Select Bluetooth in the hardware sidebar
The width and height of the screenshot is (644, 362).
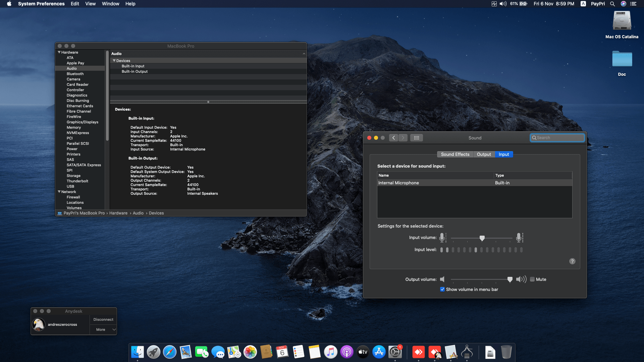[75, 74]
